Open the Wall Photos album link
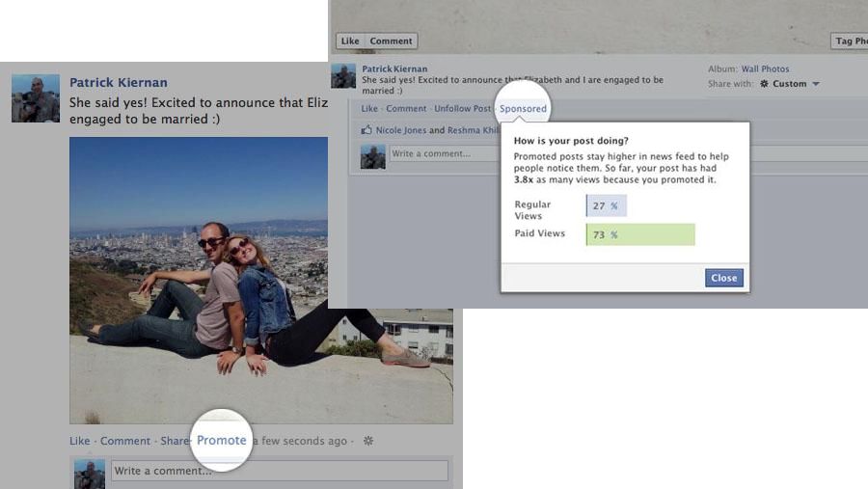This screenshot has height=489, width=868. tap(765, 68)
